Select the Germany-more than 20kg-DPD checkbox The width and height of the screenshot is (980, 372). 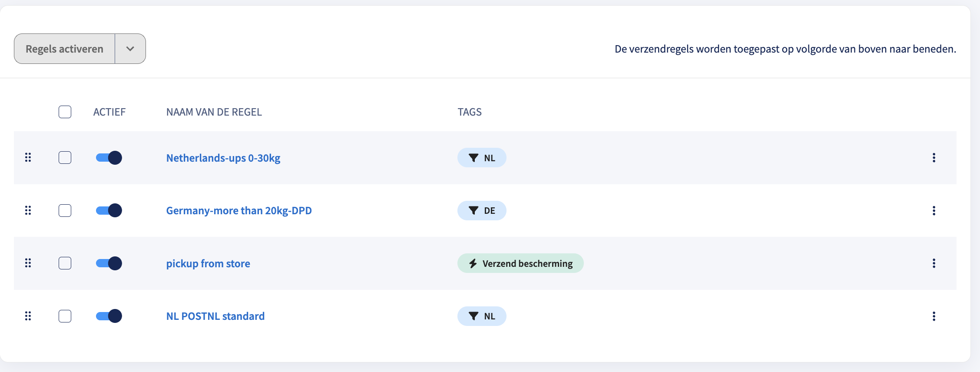pyautogui.click(x=65, y=211)
